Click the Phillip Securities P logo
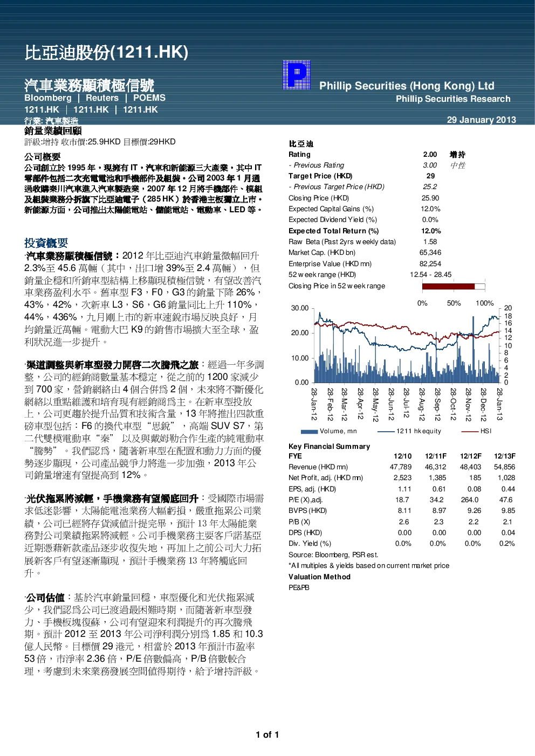Image resolution: width=535 pixels, height=756 pixels. (x=297, y=75)
